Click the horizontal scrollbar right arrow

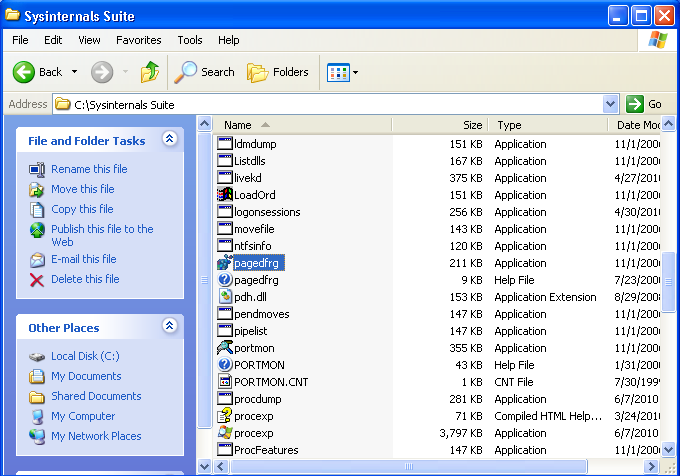click(x=650, y=466)
